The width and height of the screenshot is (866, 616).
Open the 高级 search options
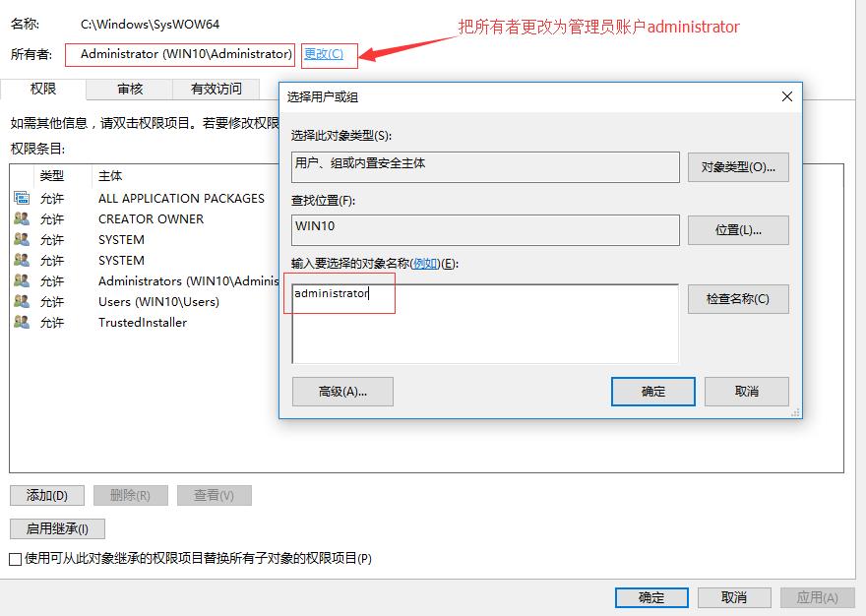pos(340,391)
